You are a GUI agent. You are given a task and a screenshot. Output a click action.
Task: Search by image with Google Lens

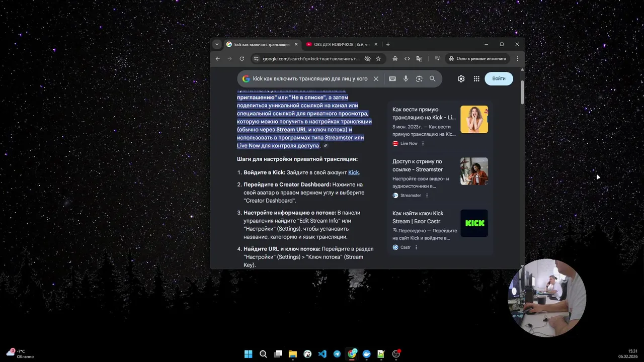pyautogui.click(x=419, y=79)
